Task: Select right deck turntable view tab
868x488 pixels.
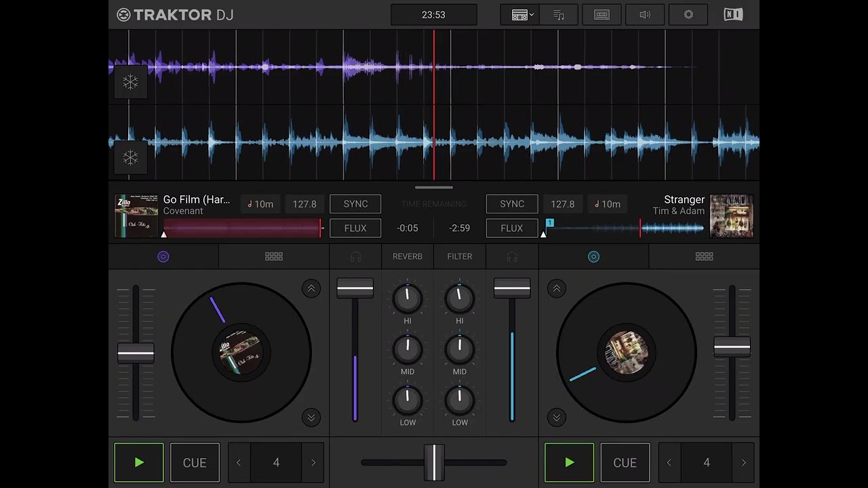Action: (593, 256)
